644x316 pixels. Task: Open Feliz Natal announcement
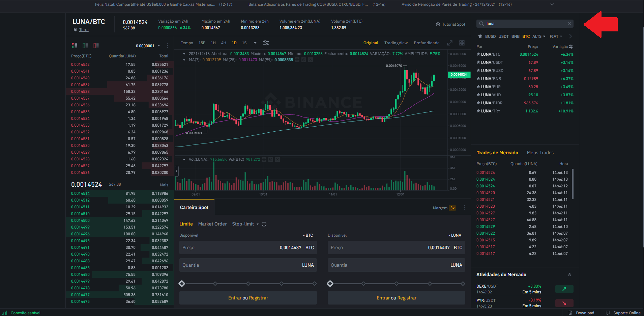click(163, 4)
